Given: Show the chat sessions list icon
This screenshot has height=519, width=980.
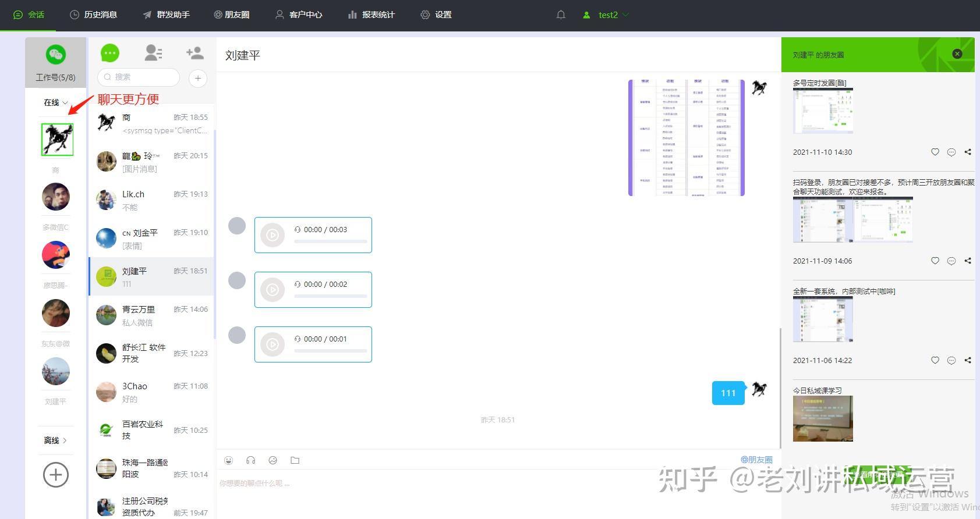Looking at the screenshot, I should click(110, 54).
